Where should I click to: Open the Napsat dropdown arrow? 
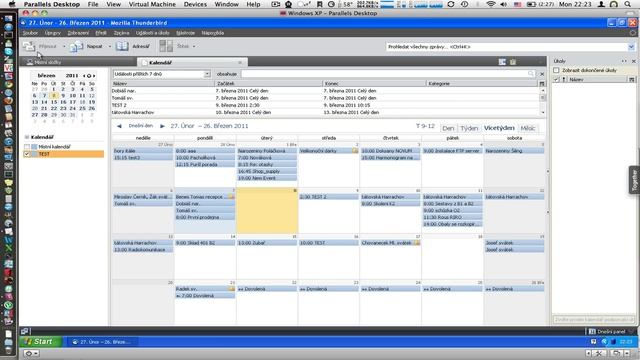110,47
